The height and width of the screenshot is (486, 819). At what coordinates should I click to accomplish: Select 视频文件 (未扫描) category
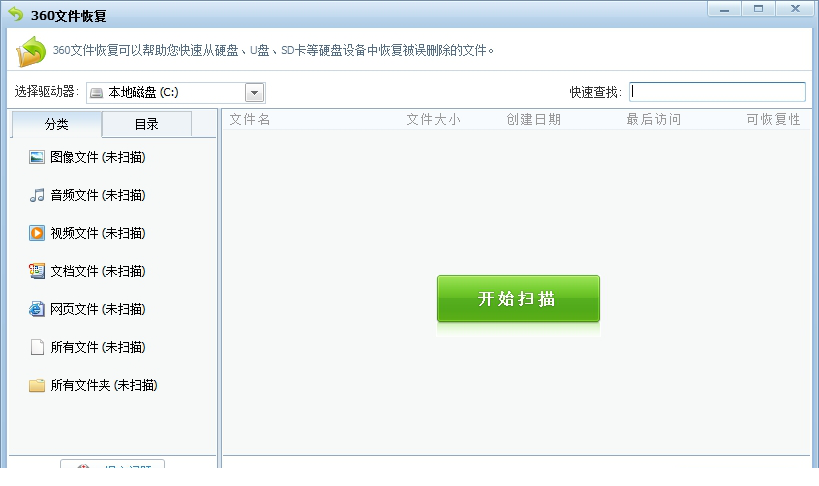click(98, 233)
